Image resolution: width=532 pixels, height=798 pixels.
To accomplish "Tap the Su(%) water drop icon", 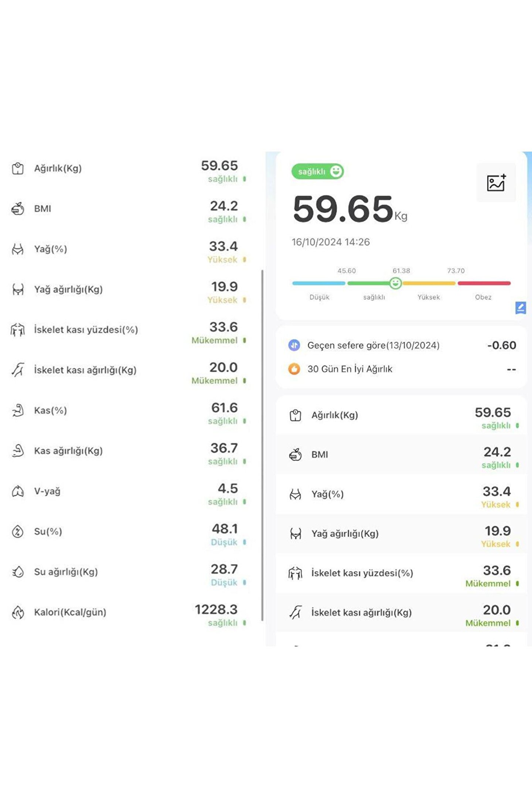I will [18, 531].
